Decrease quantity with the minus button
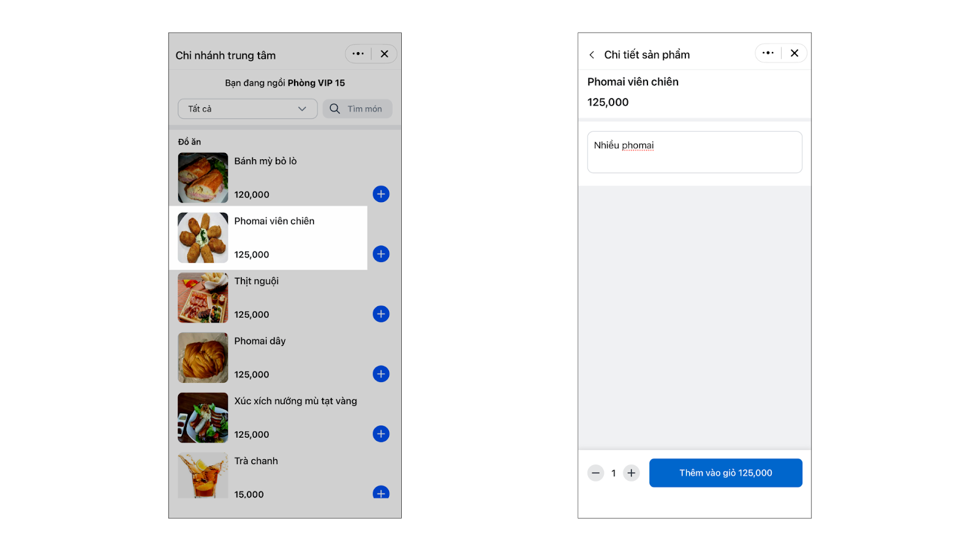Viewport: 980px width, 551px height. [595, 473]
